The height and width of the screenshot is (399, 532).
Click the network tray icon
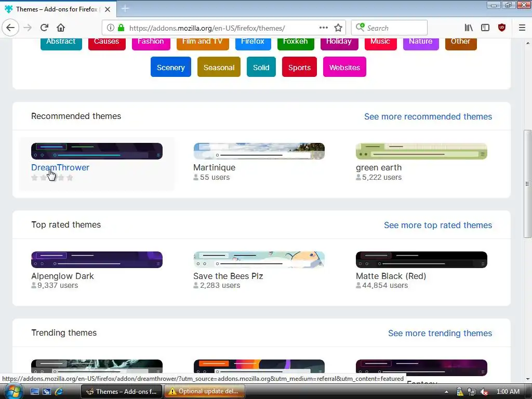[472, 392]
